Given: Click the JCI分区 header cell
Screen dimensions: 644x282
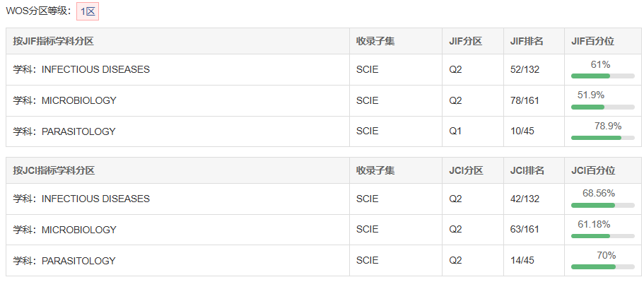Looking at the screenshot, I should 473,170.
